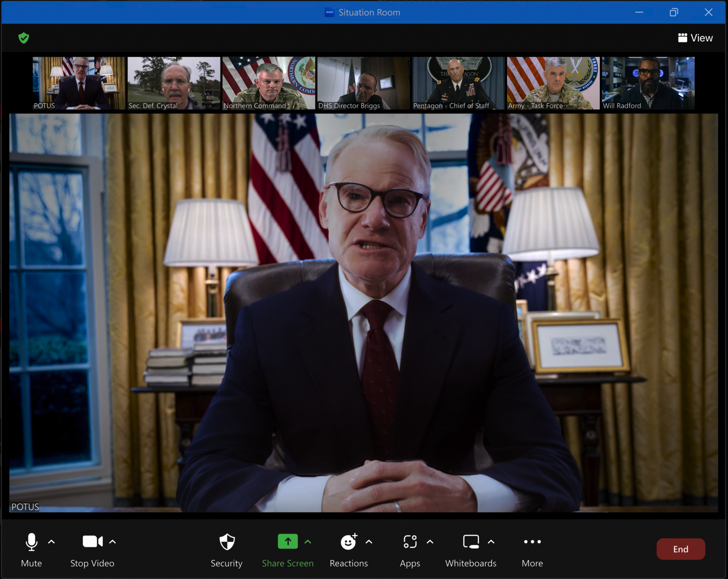Select the POTUS participant thumbnail
The height and width of the screenshot is (579, 728).
click(79, 83)
